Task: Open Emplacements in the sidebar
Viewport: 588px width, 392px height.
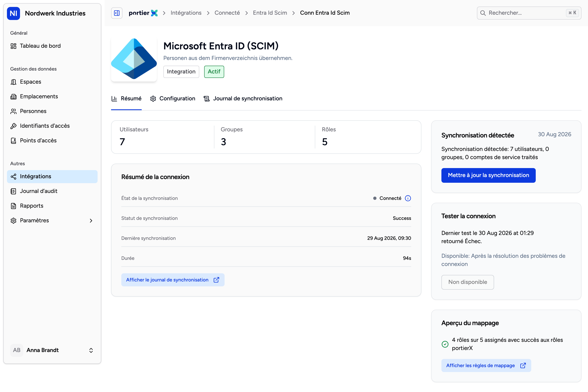Action: (x=52, y=97)
